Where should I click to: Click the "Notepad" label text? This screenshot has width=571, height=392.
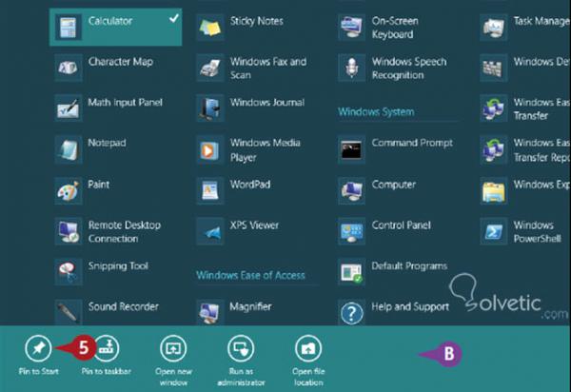(107, 143)
